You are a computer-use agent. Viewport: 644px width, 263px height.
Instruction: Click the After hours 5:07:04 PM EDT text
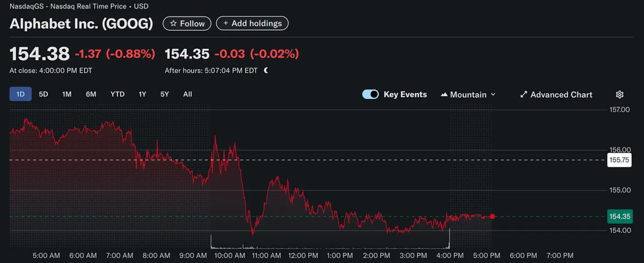(x=211, y=71)
